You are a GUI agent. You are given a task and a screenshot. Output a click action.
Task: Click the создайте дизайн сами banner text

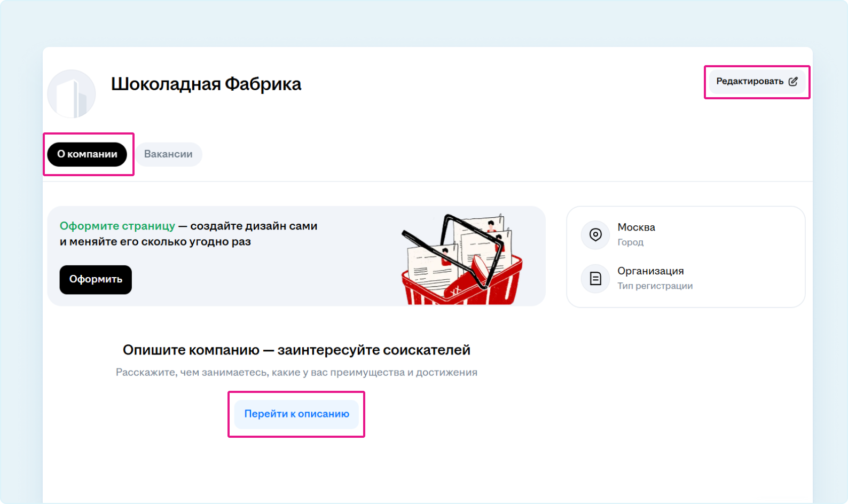click(254, 226)
